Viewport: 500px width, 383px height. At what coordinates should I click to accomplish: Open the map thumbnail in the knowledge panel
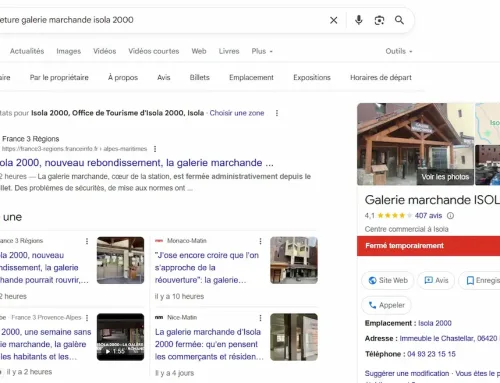488,123
